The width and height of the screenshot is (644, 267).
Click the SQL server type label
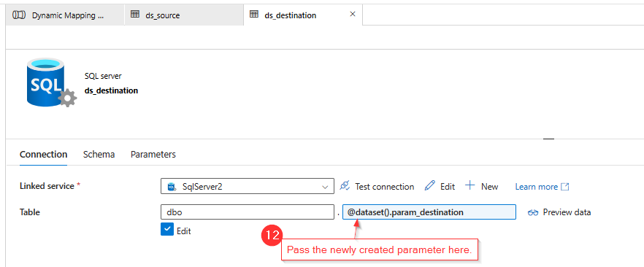tap(103, 76)
